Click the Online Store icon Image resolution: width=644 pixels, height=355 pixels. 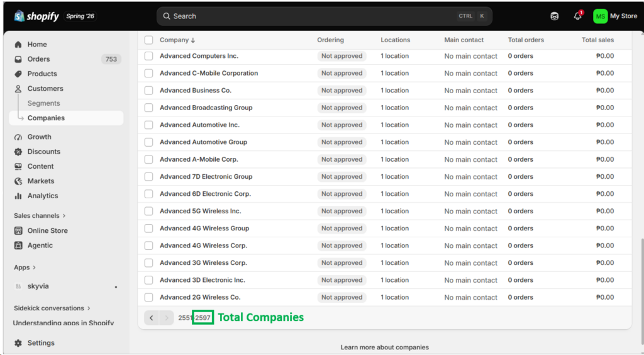point(18,230)
